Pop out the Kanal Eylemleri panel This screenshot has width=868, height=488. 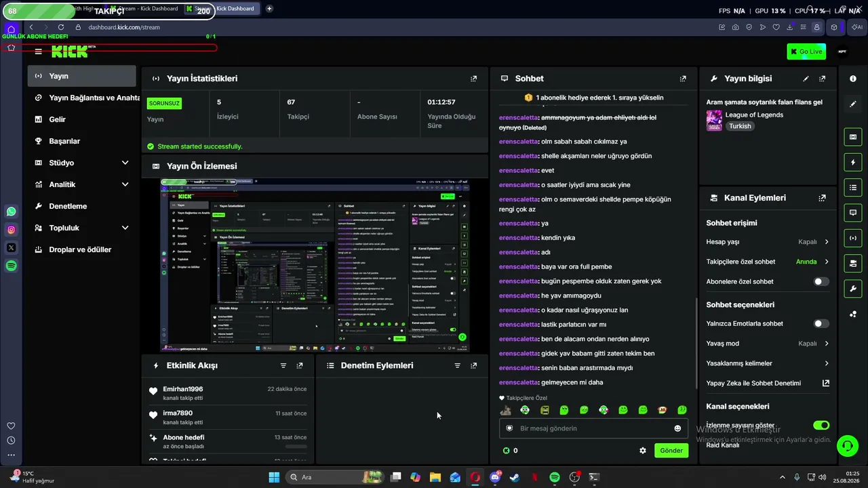tap(823, 198)
